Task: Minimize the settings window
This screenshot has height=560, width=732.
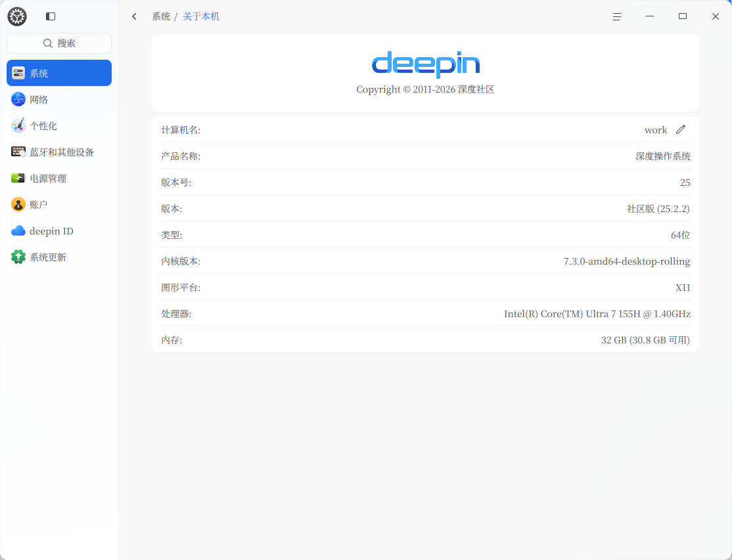Action: pyautogui.click(x=649, y=16)
